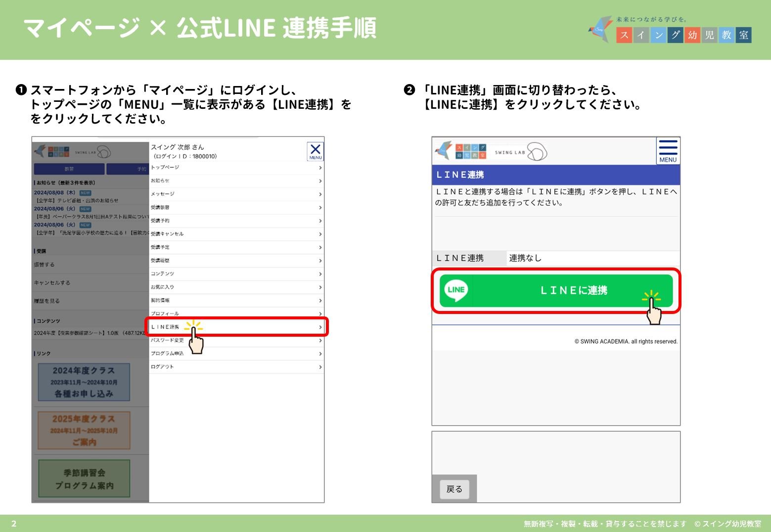Click the chevron on the 受講キャンセル row
Screen dimensions: 771x532
click(x=320, y=234)
